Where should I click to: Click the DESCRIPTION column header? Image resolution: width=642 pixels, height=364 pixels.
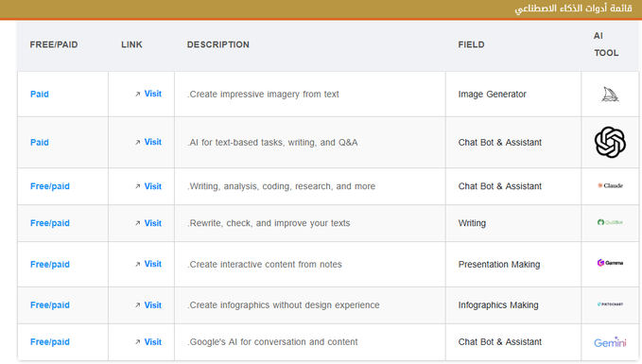click(x=218, y=44)
